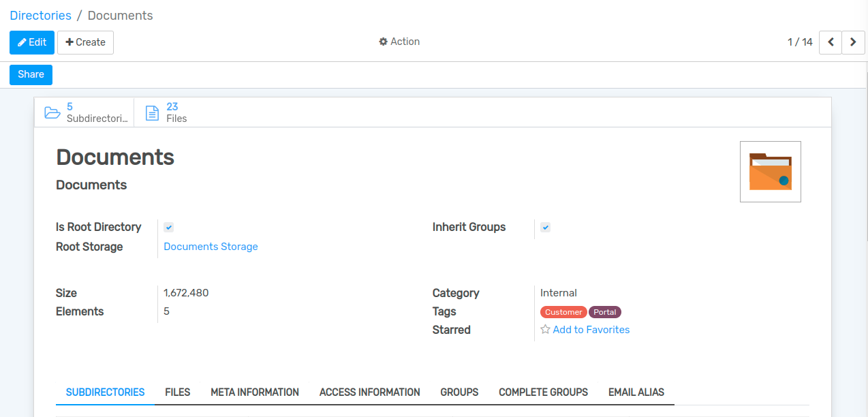Show the Complete Groups tab
868x417 pixels.
[543, 392]
